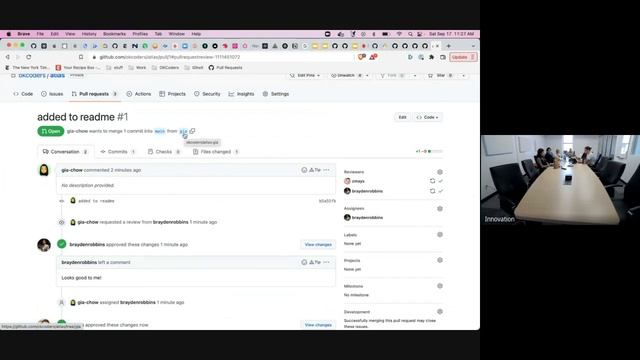Viewport: 640px width, 360px height.
Task: Open the gia head branch link
Action: [x=183, y=131]
